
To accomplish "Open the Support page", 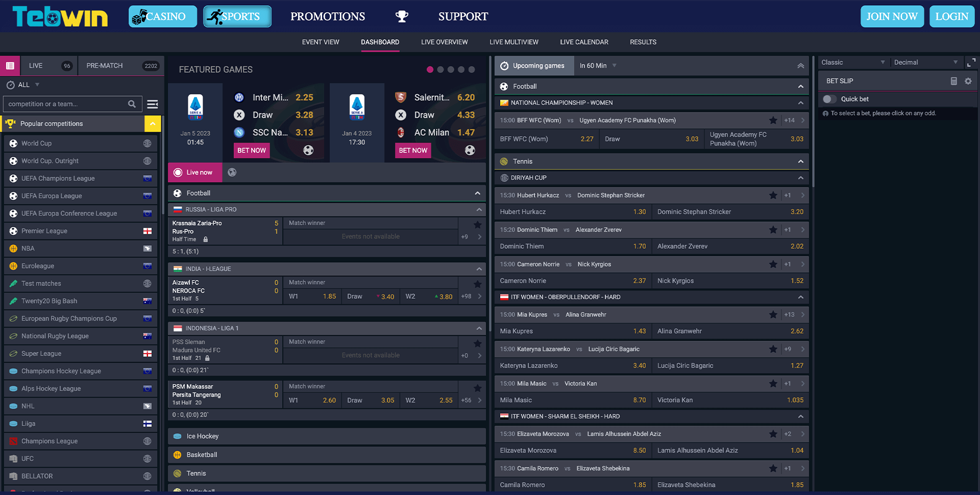I will point(463,16).
